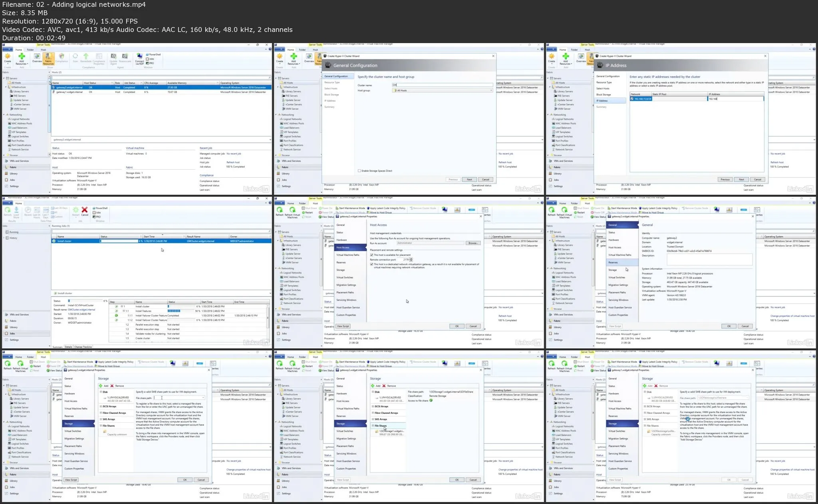Uncheck 'This host is available for placement'
The width and height of the screenshot is (818, 504).
371,255
